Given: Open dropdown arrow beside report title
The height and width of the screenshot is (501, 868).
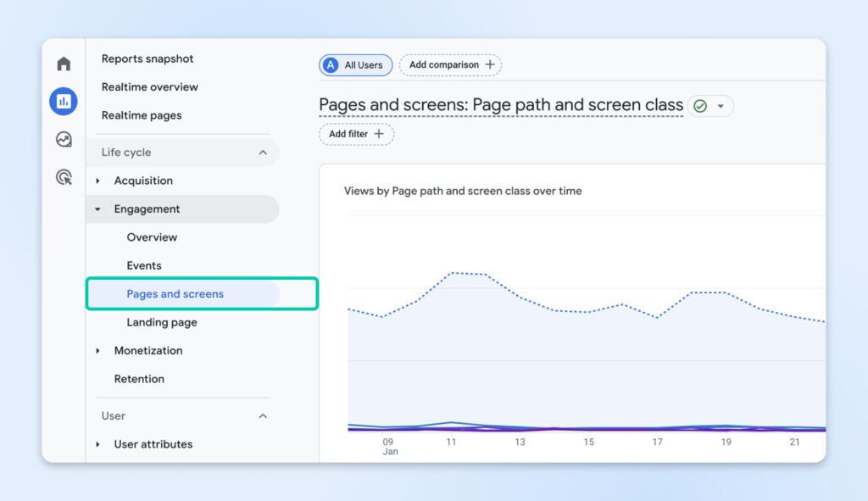Looking at the screenshot, I should pyautogui.click(x=721, y=106).
